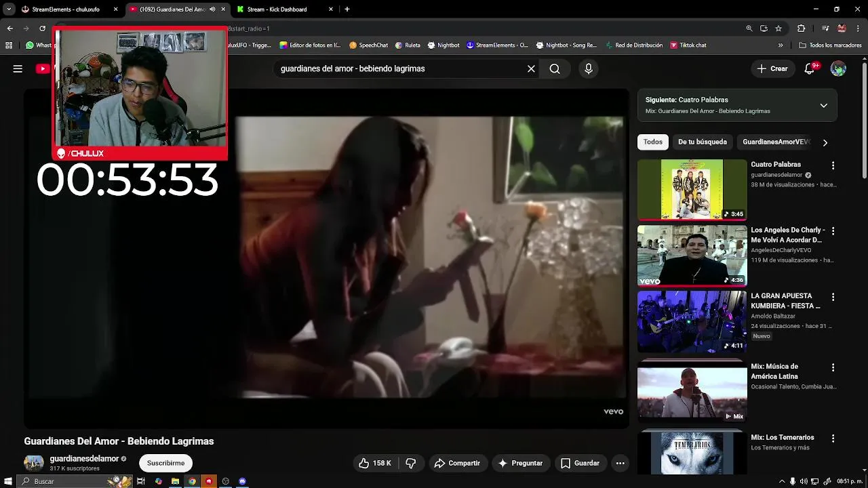Open the SpeechChat bookmark
The height and width of the screenshot is (488, 868).
(368, 45)
